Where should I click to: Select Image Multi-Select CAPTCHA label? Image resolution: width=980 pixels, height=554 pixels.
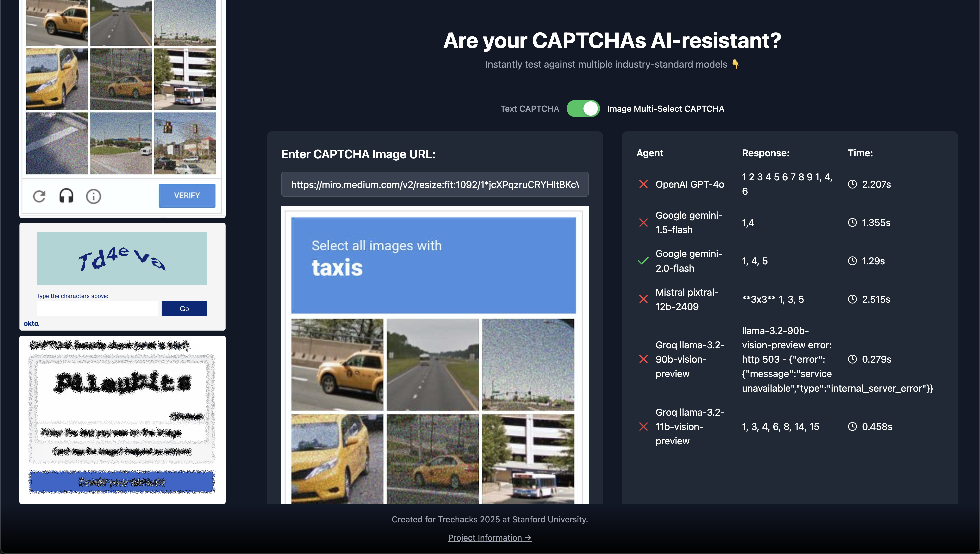pyautogui.click(x=665, y=109)
